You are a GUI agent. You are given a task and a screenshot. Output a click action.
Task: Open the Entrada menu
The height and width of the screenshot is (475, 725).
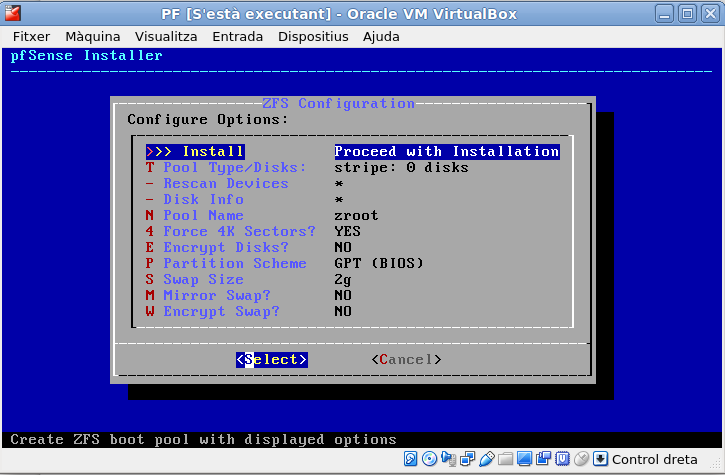tap(237, 37)
